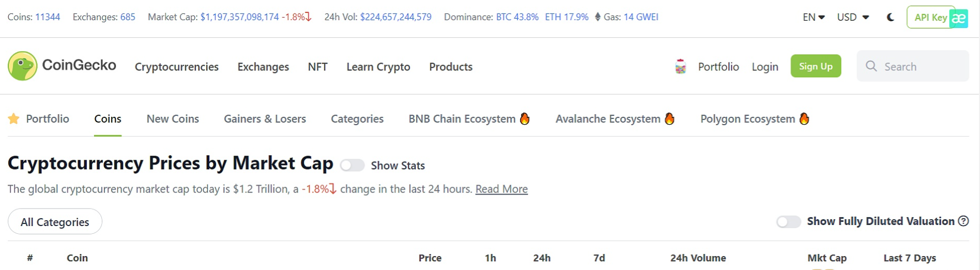Click the search magnifier icon
This screenshot has height=270, width=980.
[x=871, y=66]
